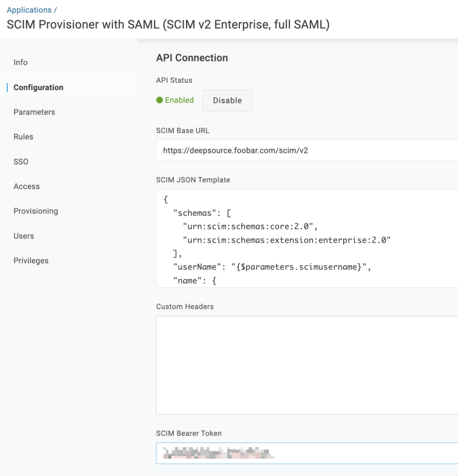Select the Configuration sidebar item
This screenshot has width=458, height=476.
(38, 87)
